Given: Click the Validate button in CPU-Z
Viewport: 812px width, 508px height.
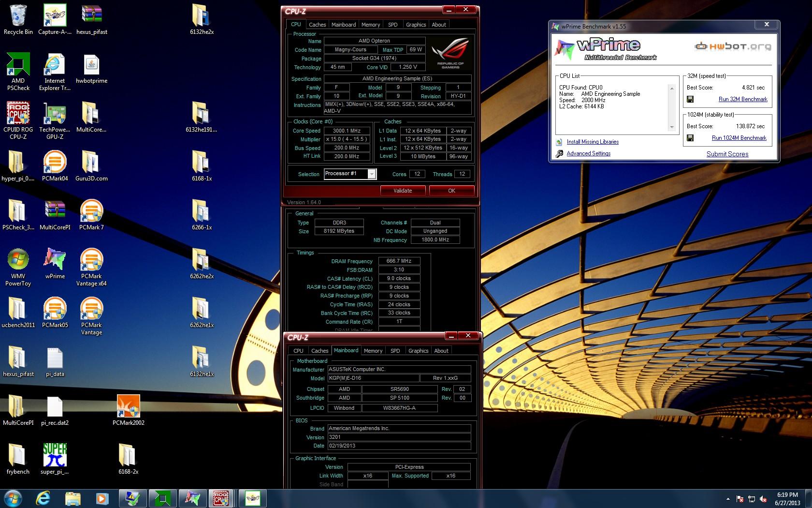Looking at the screenshot, I should (x=403, y=191).
